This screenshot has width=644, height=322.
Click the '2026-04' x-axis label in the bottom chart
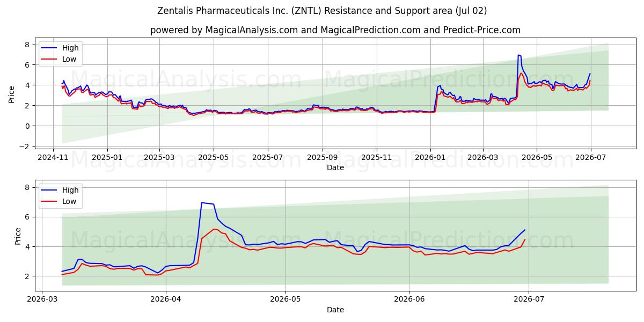(166, 299)
